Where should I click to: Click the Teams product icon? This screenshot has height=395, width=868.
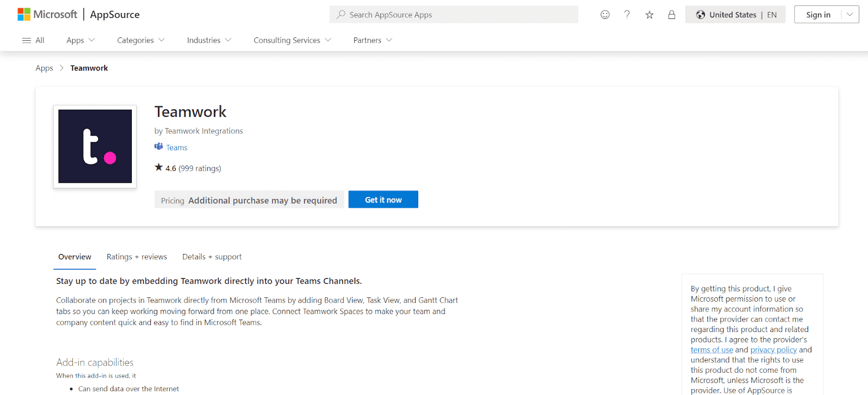click(159, 147)
